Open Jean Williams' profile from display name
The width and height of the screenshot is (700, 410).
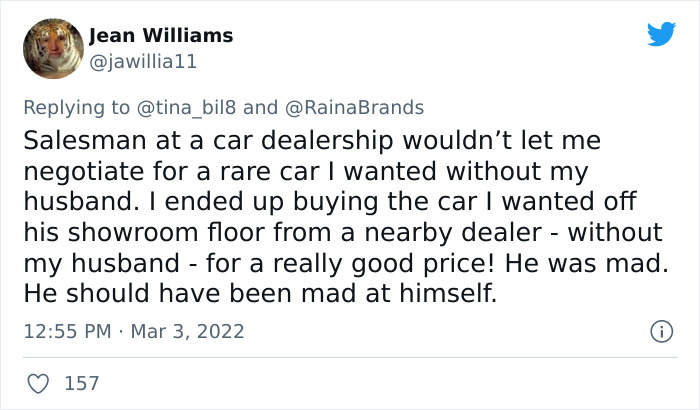pos(161,36)
